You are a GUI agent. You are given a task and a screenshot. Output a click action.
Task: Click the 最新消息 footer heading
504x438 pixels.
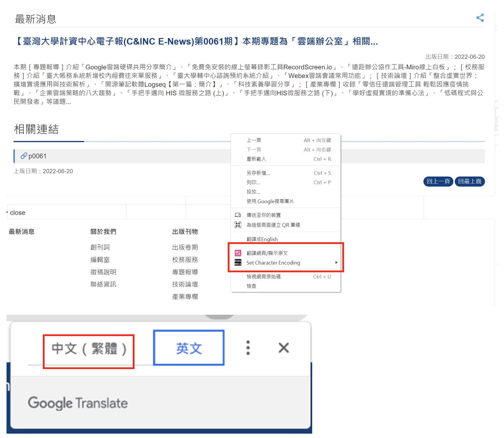[x=21, y=232]
